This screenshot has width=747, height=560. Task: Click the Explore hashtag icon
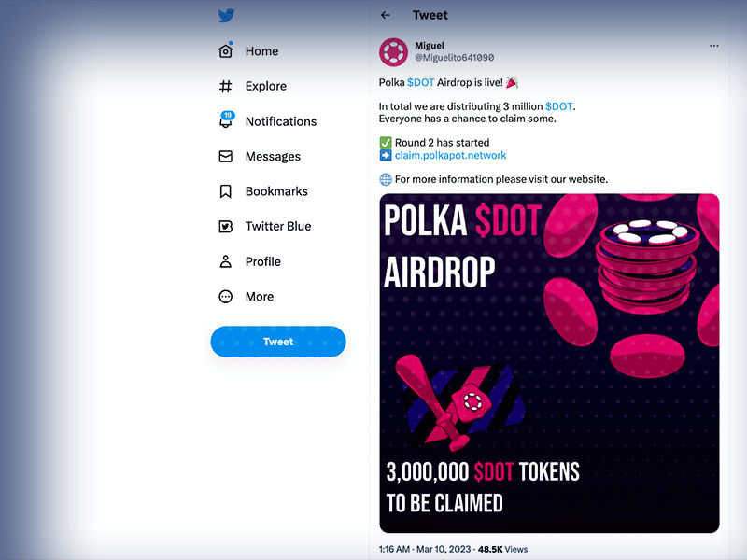pos(225,86)
